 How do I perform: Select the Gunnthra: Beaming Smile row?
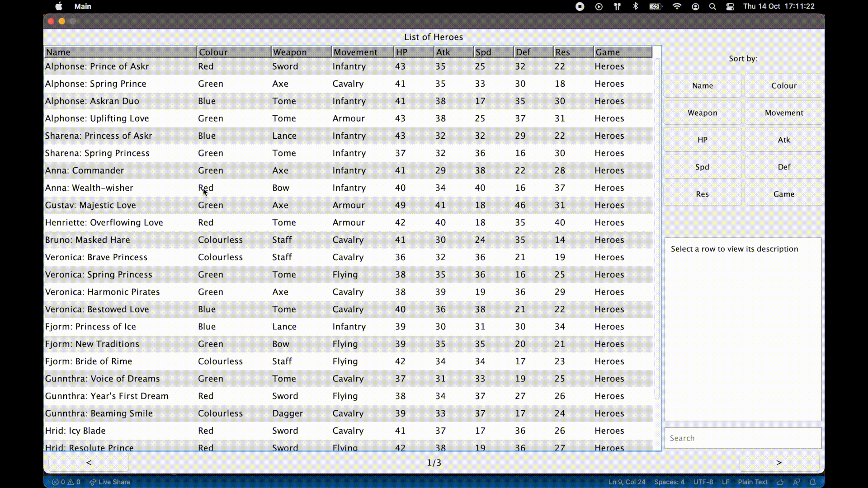349,413
